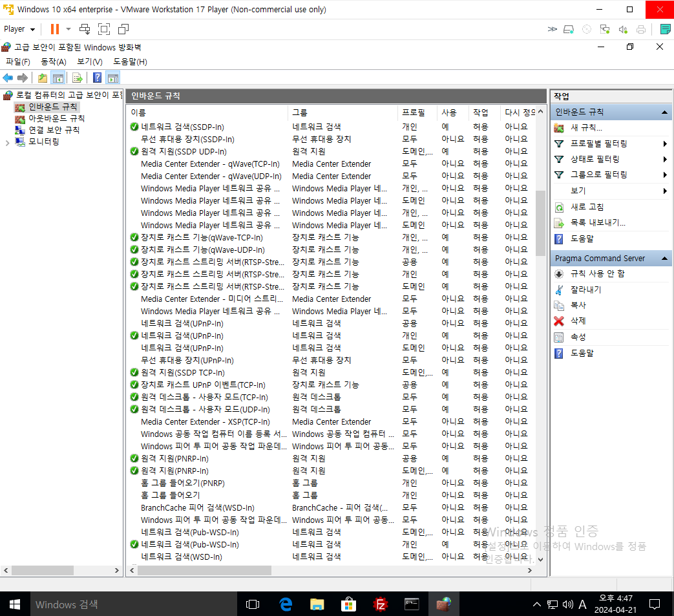Click the tree pane right scroll arrow
Image resolution: width=674 pixels, height=616 pixels.
[x=116, y=571]
